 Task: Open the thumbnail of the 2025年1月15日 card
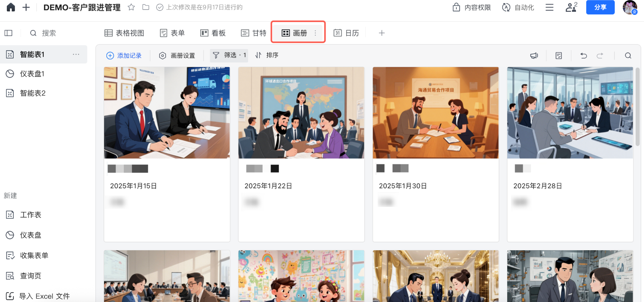[x=167, y=113]
